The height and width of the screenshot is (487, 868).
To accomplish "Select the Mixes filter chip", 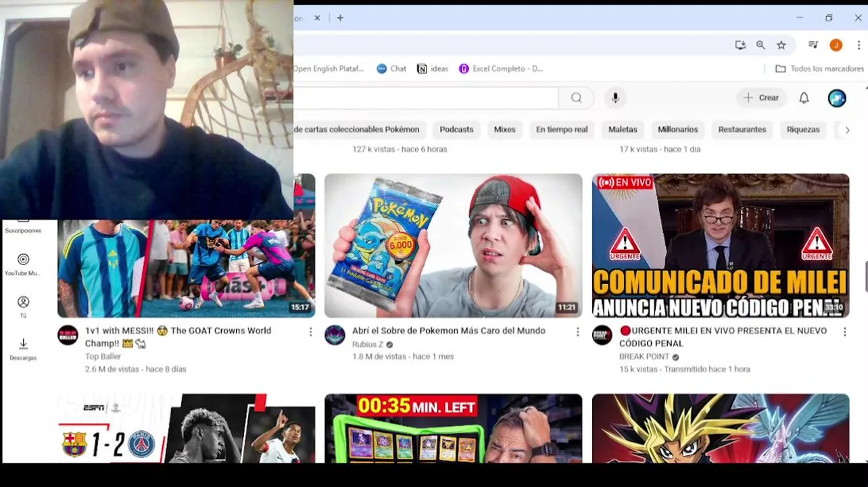I will [504, 129].
